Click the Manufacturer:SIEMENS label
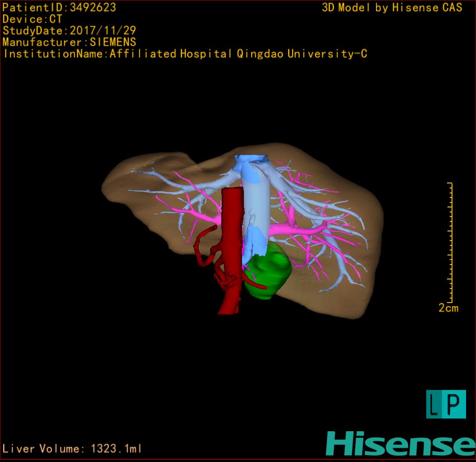Viewport: 476px width, 462px height. pyautogui.click(x=69, y=42)
